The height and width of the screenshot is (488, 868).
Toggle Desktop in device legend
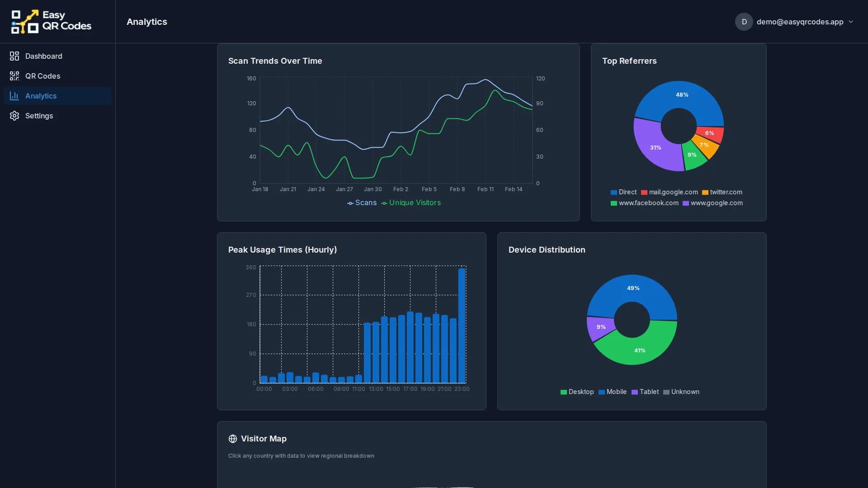[577, 392]
